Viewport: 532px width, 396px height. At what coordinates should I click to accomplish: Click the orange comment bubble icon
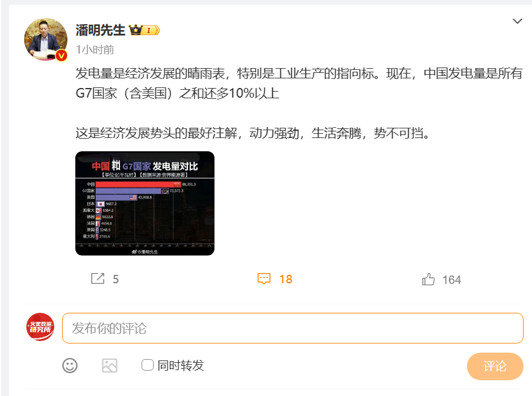(264, 278)
